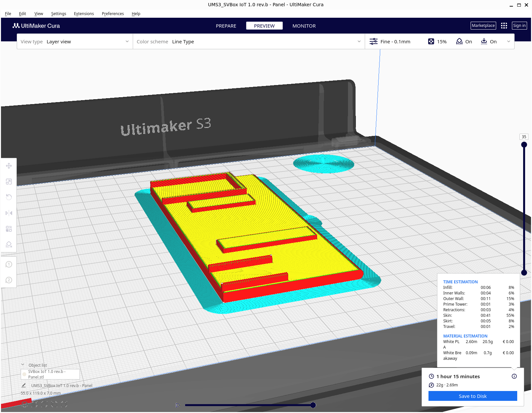
Task: Open the Per Model Settings tool
Action: click(9, 229)
